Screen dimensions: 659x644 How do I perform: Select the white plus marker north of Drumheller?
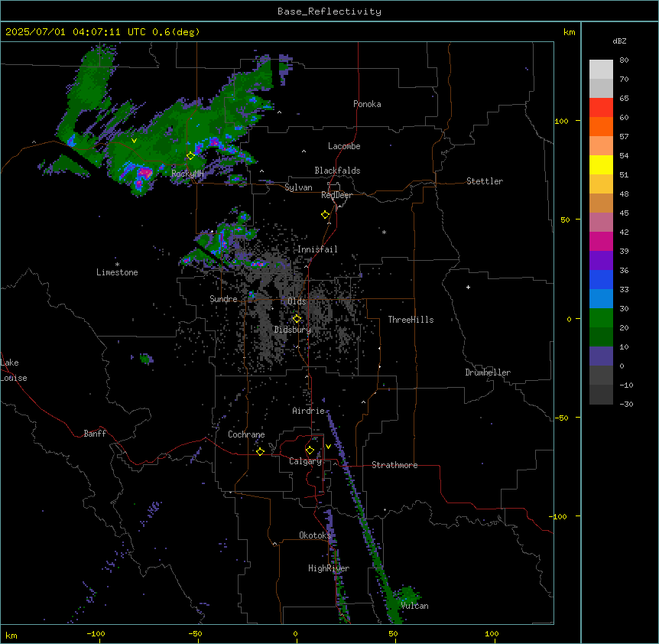point(468,287)
